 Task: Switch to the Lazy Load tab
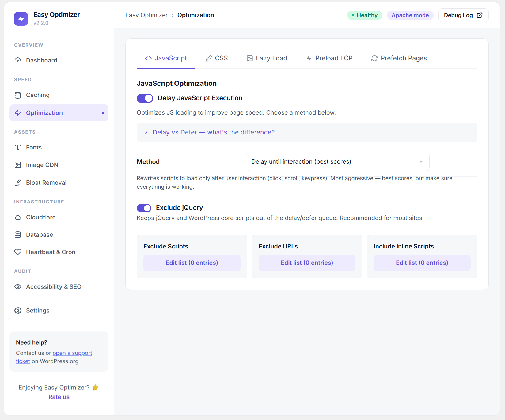(267, 58)
